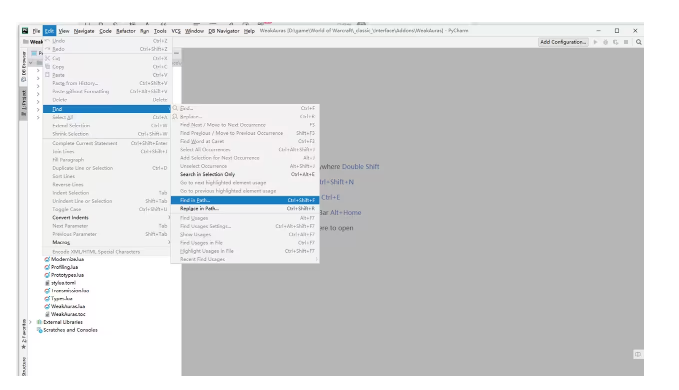
Task: Click the Run triangle icon in toolbar
Action: (x=595, y=42)
